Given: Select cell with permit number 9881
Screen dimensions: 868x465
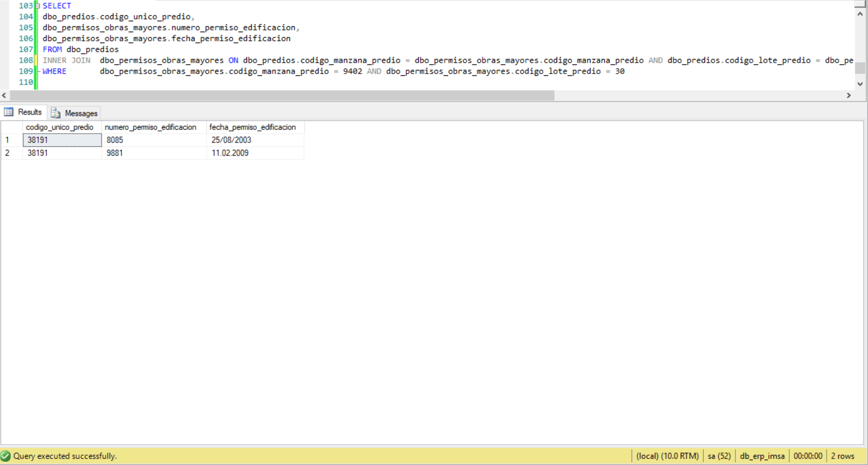Looking at the screenshot, I should click(154, 153).
